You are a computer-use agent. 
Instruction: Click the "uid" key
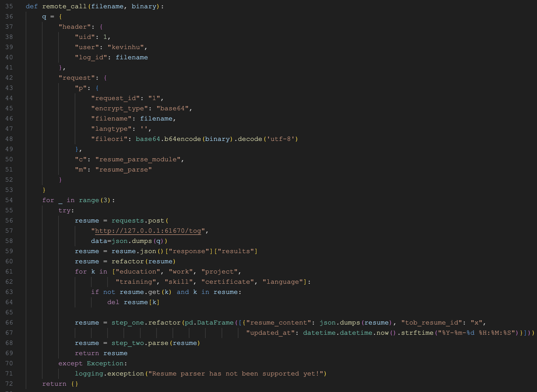click(x=85, y=37)
